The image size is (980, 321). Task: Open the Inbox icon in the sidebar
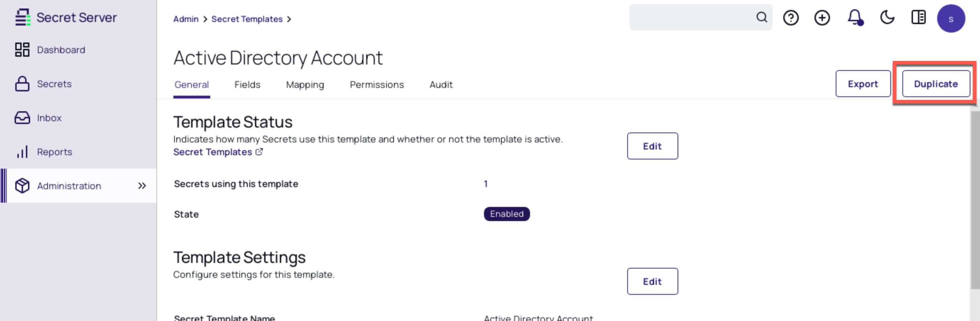click(22, 118)
